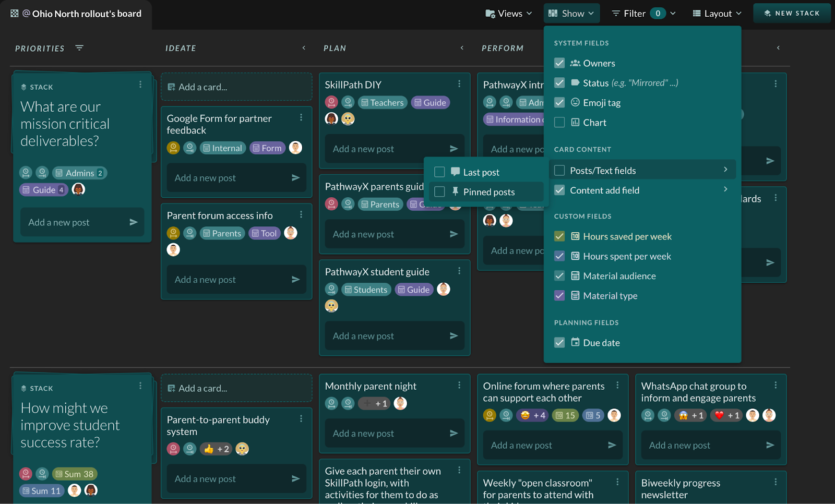Open the PathwayX student guide card title
Image resolution: width=835 pixels, height=504 pixels.
tap(377, 272)
